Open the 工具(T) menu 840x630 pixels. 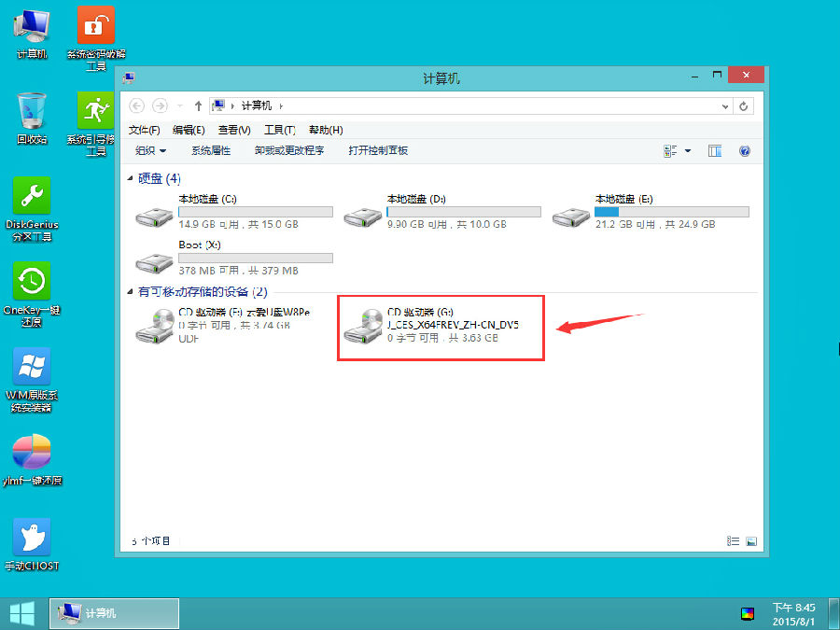[x=278, y=129]
